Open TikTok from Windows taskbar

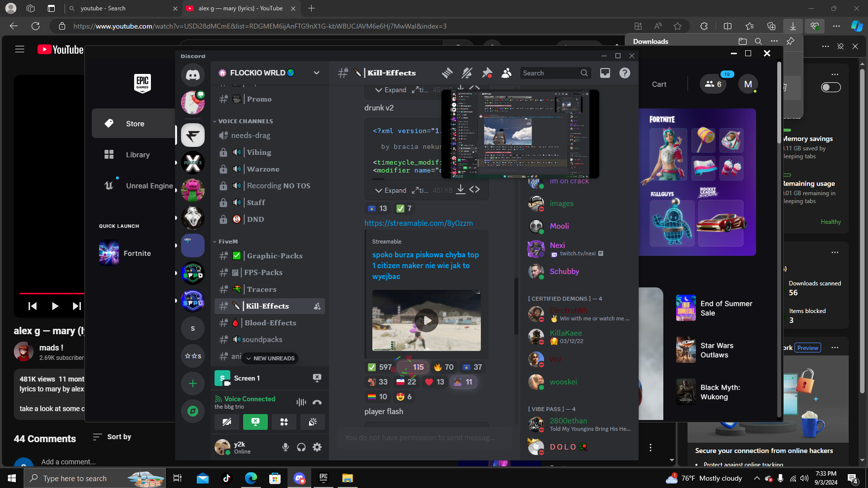click(x=227, y=478)
